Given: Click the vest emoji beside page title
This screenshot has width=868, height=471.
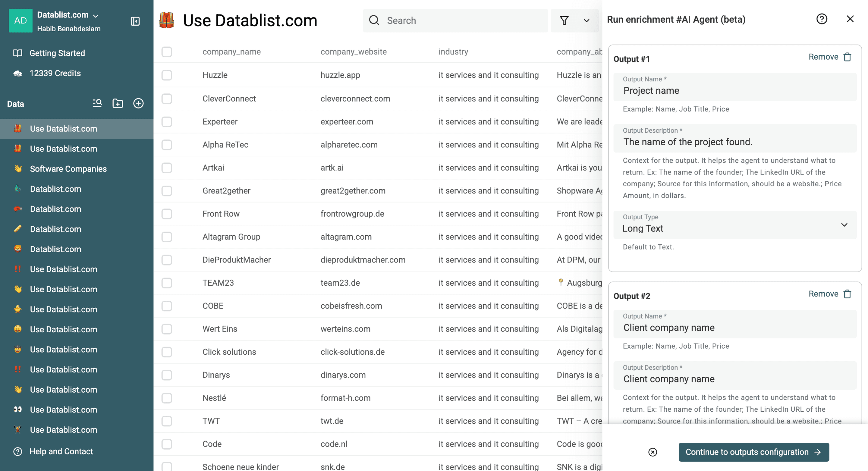Looking at the screenshot, I should point(167,20).
